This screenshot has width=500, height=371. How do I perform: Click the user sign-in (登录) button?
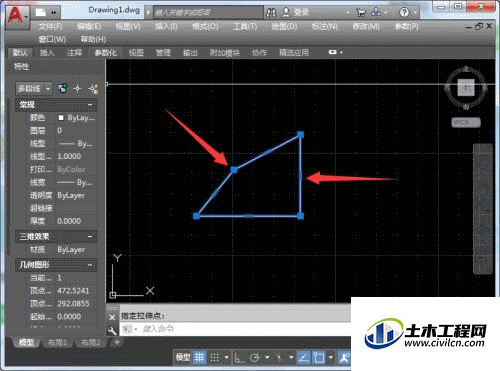pos(296,13)
